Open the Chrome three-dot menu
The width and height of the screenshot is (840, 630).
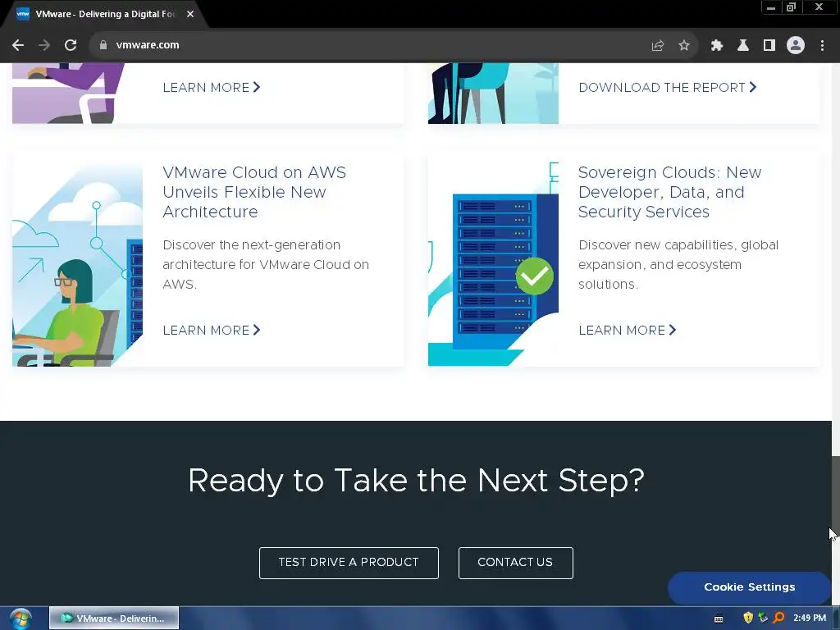822,45
